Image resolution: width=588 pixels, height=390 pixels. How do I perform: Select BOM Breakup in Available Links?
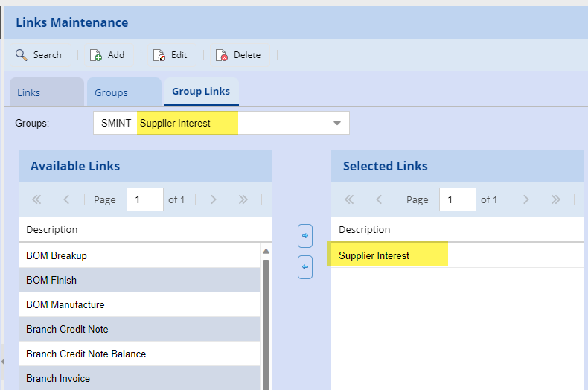57,255
